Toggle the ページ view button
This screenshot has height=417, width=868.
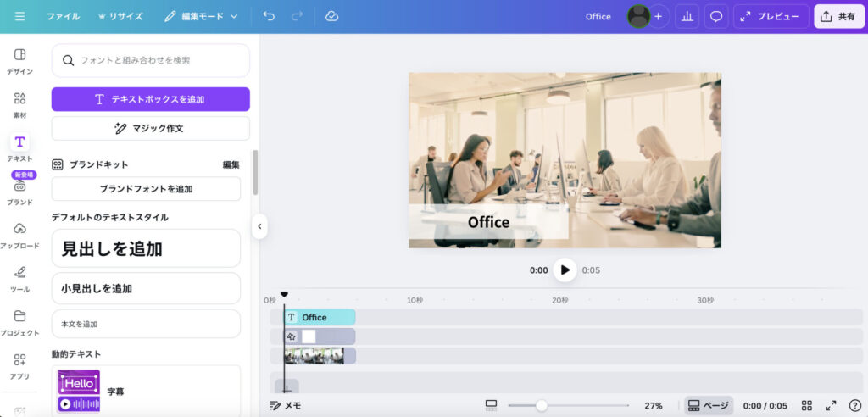pos(708,406)
